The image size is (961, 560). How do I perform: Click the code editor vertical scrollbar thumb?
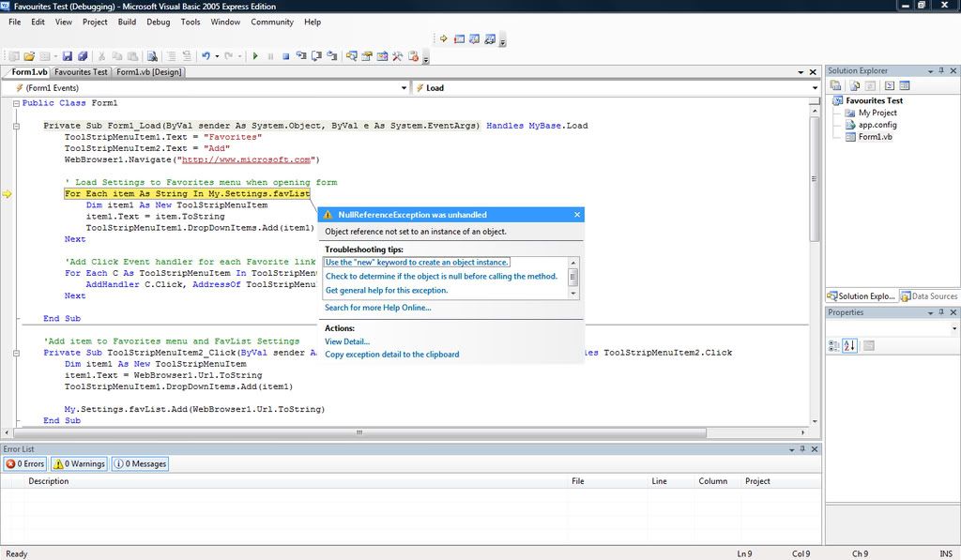click(x=815, y=179)
